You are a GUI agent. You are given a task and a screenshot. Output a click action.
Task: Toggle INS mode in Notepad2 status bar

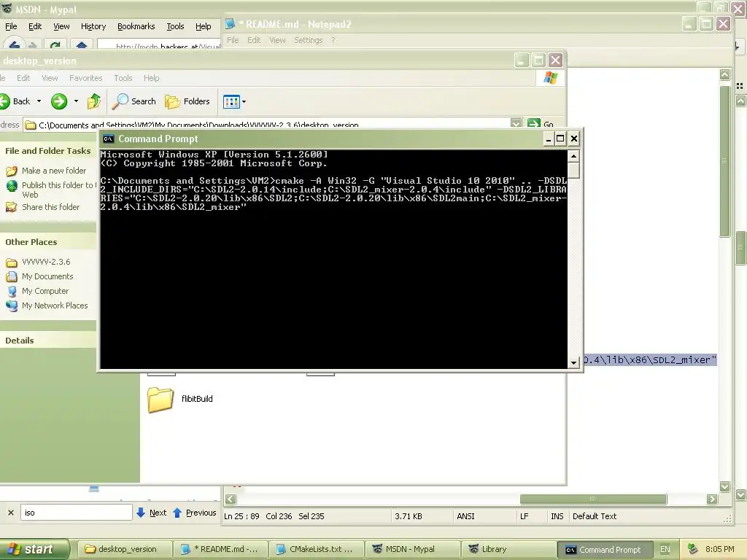(x=557, y=516)
